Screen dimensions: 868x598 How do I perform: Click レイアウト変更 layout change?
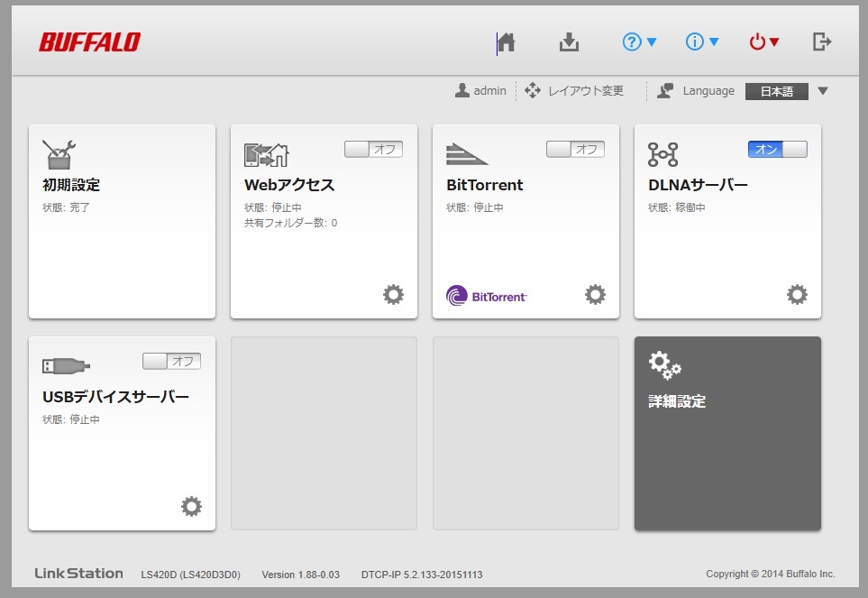coord(586,91)
